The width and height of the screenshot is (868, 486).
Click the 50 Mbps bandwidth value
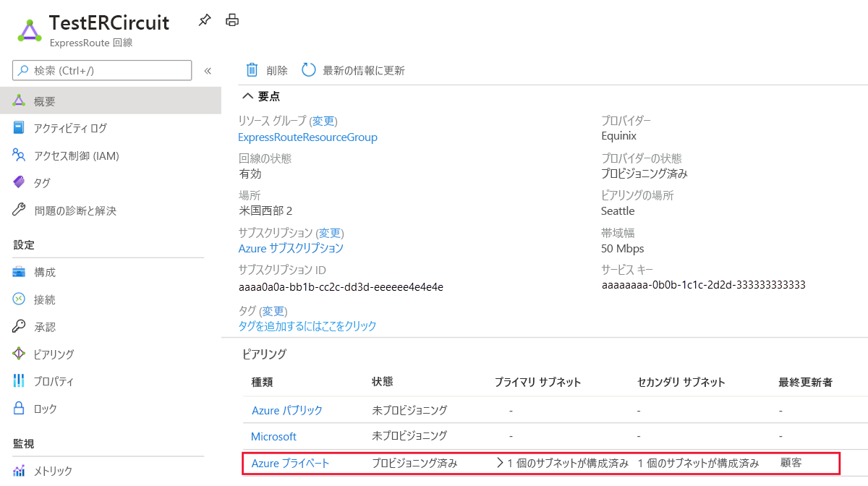point(622,248)
